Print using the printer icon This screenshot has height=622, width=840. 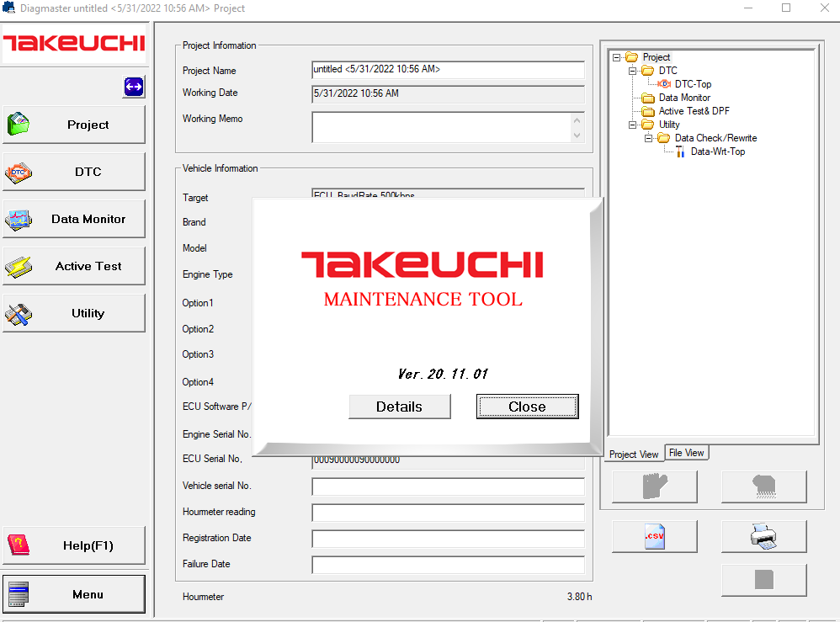point(763,536)
